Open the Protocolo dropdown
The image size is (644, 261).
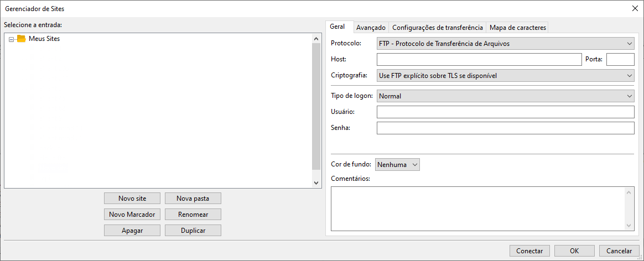click(x=505, y=43)
